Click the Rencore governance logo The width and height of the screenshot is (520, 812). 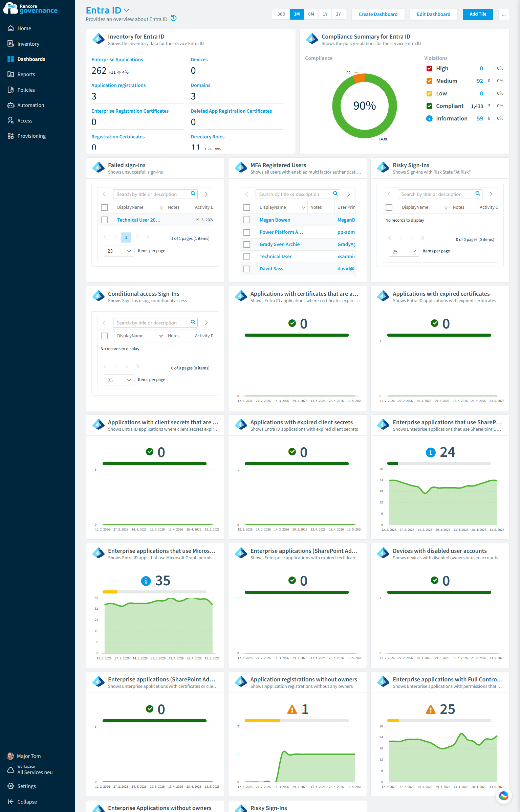pos(30,8)
